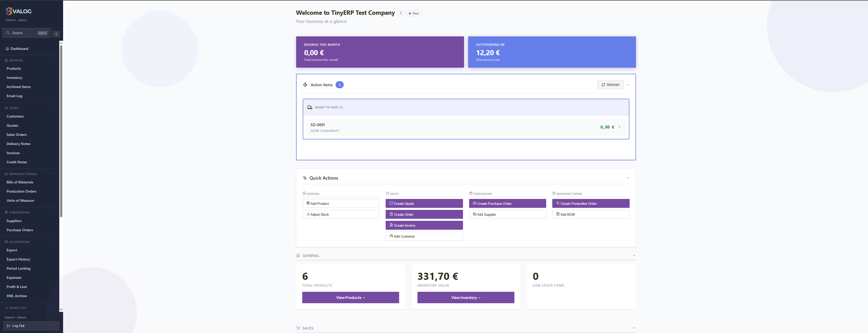This screenshot has height=333, width=868.
Task: Open Sales Orders in the sidebar
Action: 17,135
